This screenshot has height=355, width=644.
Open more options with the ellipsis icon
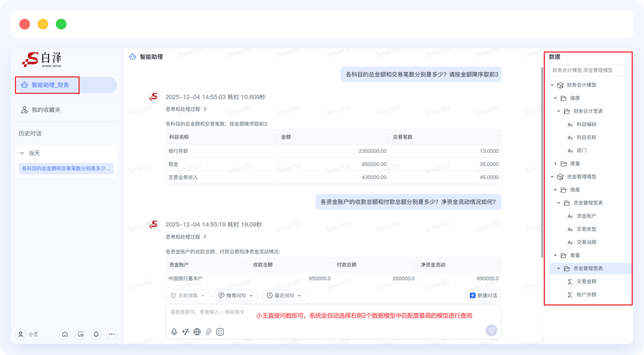[111, 334]
